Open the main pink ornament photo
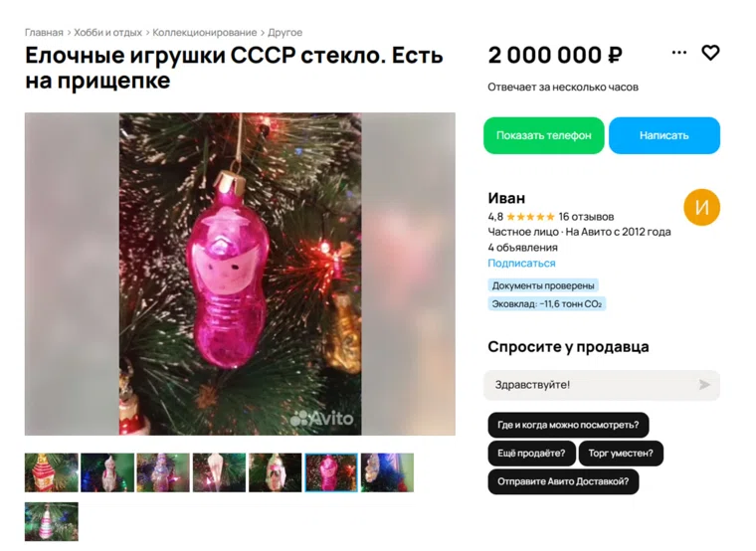 pyautogui.click(x=240, y=274)
